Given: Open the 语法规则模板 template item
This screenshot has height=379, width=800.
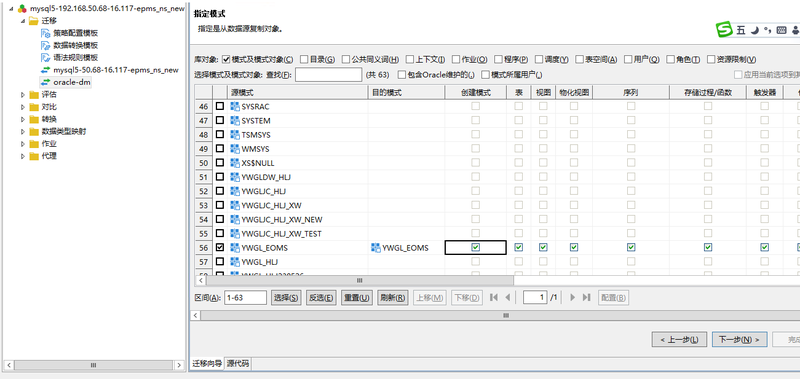Looking at the screenshot, I should pyautogui.click(x=76, y=58).
